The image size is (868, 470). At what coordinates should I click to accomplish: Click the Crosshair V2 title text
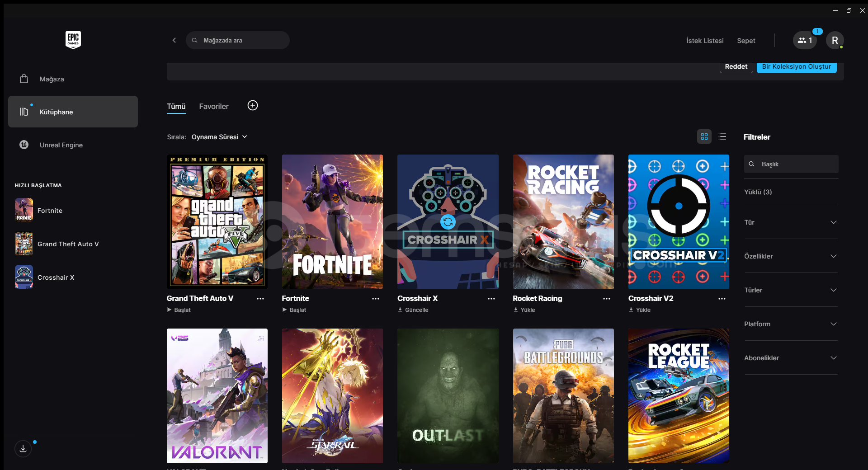[x=651, y=298]
